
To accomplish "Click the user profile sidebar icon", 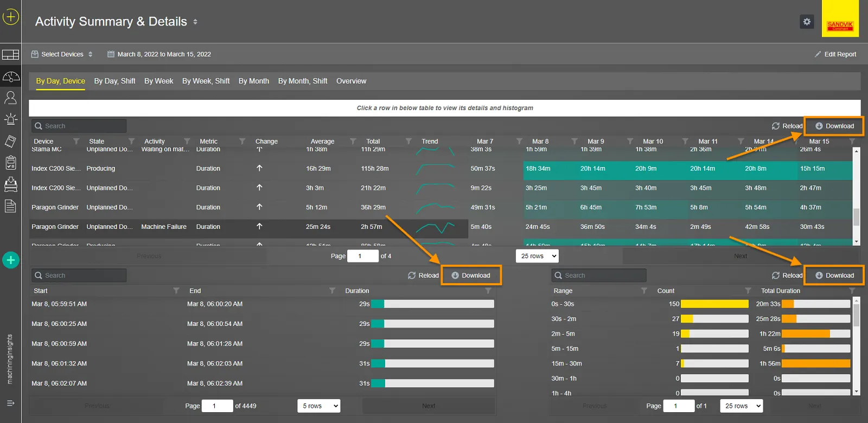I will (10, 98).
